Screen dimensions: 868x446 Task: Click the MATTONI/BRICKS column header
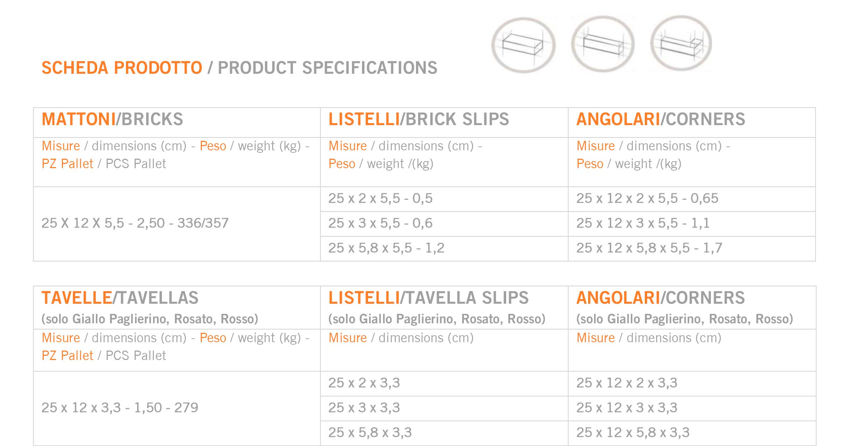[x=112, y=119]
